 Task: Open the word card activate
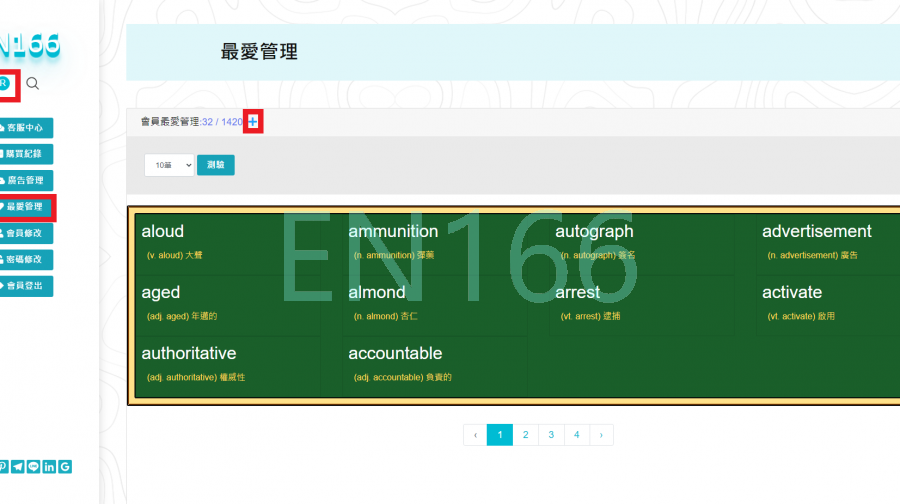(x=828, y=305)
